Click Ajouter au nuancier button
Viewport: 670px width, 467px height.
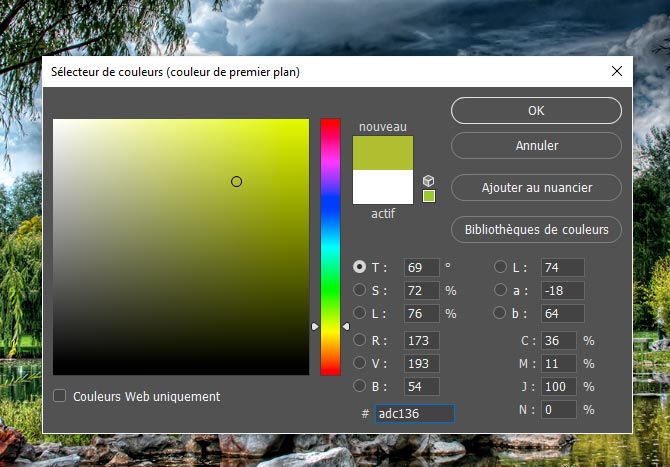coord(536,187)
